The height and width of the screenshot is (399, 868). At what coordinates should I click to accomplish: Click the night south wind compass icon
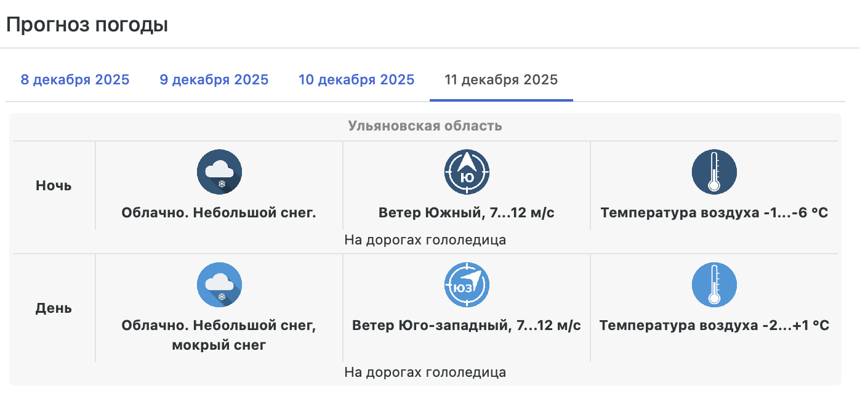pyautogui.click(x=467, y=172)
